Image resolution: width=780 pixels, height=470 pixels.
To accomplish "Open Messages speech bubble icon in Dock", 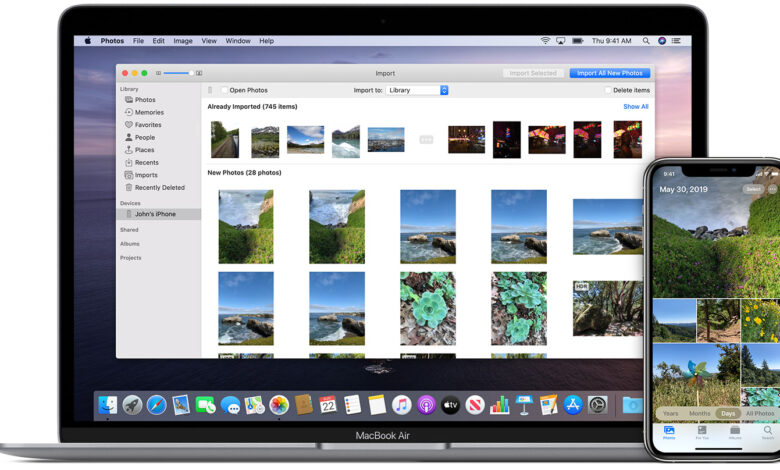I will (x=230, y=405).
